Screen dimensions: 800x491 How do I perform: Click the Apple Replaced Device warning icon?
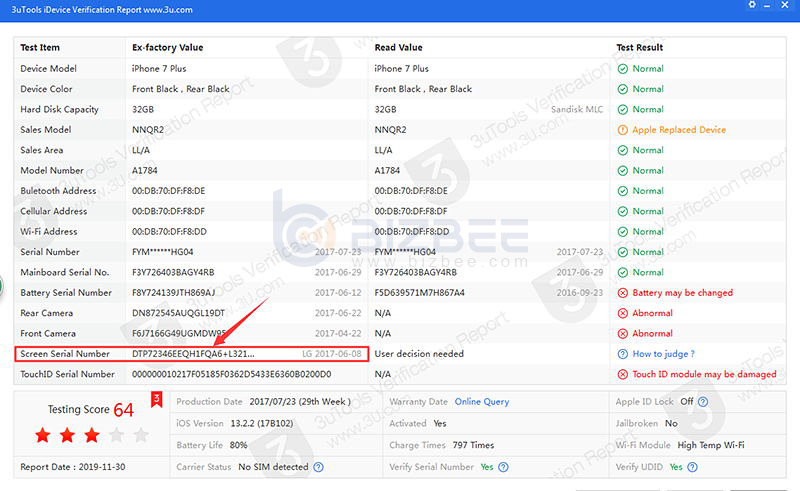click(x=622, y=130)
